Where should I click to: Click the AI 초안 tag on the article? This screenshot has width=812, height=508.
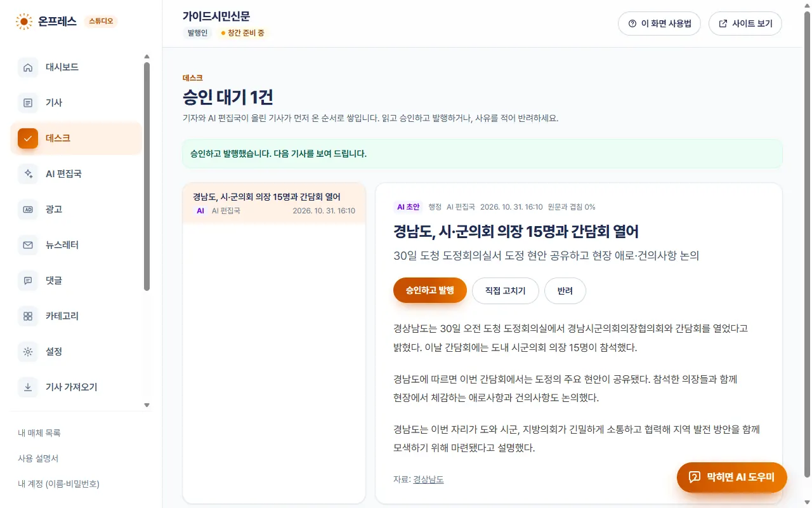tap(409, 207)
